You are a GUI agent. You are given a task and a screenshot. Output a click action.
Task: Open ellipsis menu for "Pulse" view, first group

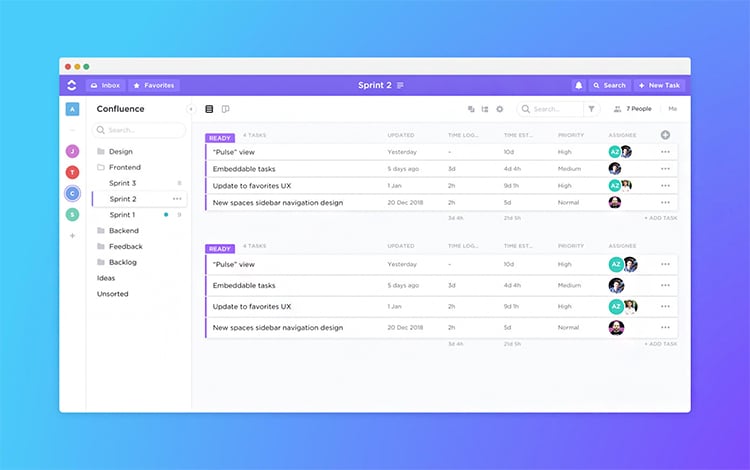[x=665, y=152]
